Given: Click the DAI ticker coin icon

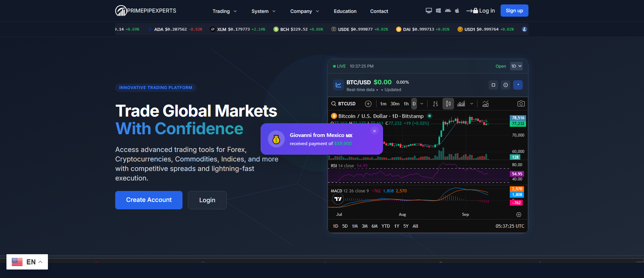Looking at the screenshot, I should (x=399, y=29).
